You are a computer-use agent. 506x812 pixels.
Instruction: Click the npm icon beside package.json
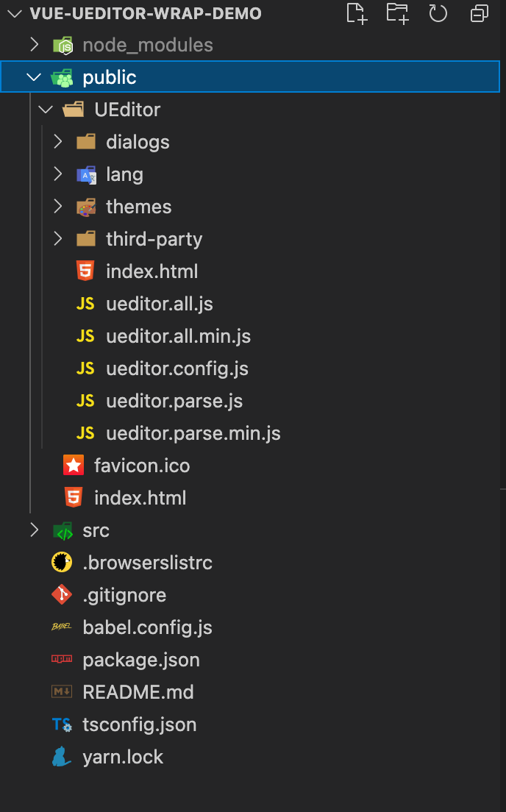[62, 659]
